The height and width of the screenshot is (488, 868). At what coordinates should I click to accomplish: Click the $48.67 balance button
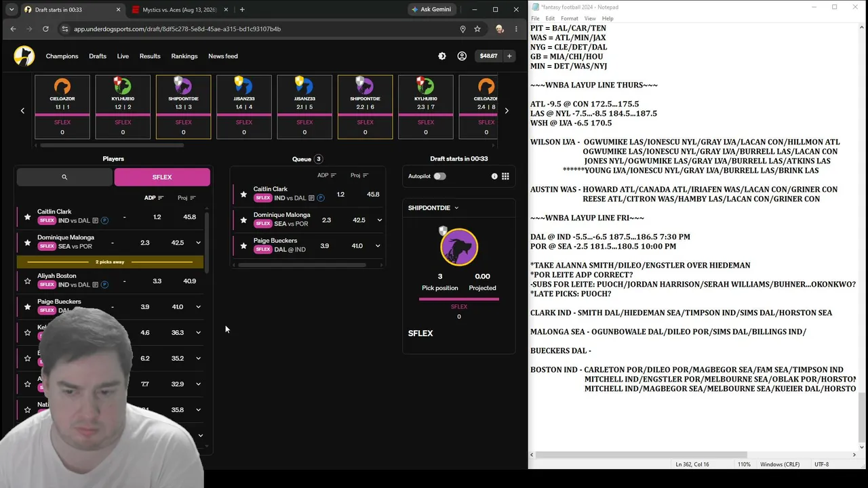(x=488, y=56)
